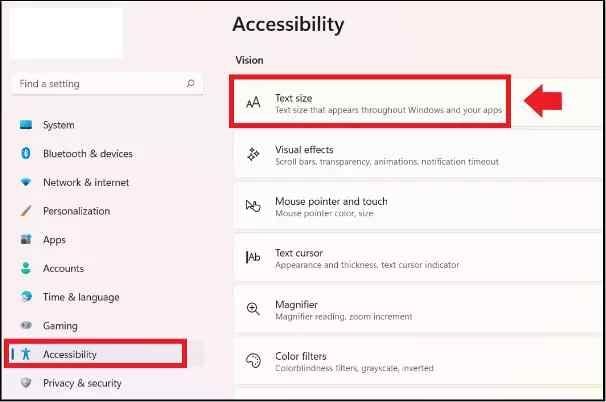
Task: Click the Accounts person icon
Action: pyautogui.click(x=26, y=269)
